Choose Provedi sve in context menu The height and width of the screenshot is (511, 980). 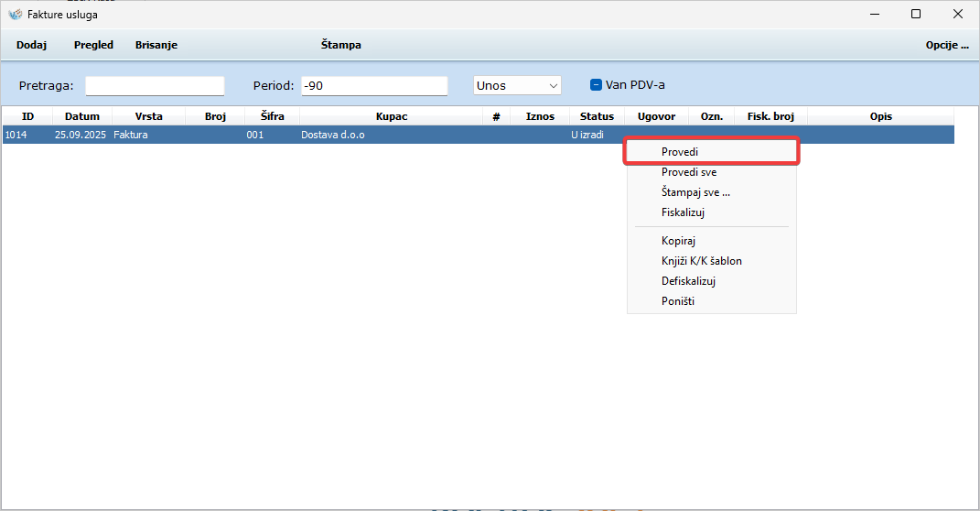point(688,172)
